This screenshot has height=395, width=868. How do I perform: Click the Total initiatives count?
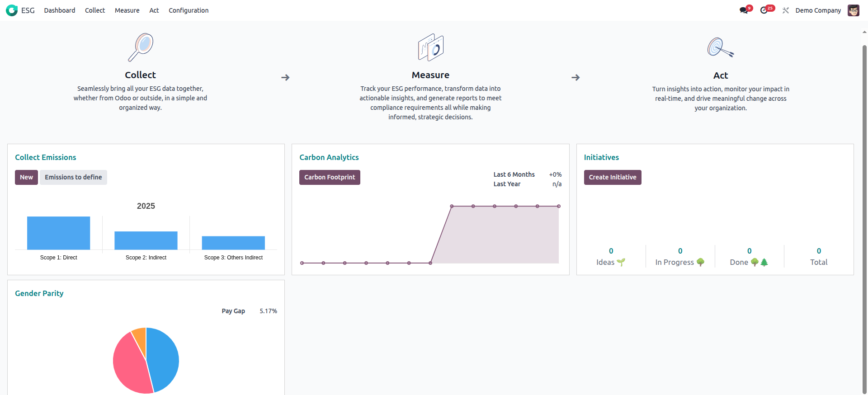tap(819, 251)
